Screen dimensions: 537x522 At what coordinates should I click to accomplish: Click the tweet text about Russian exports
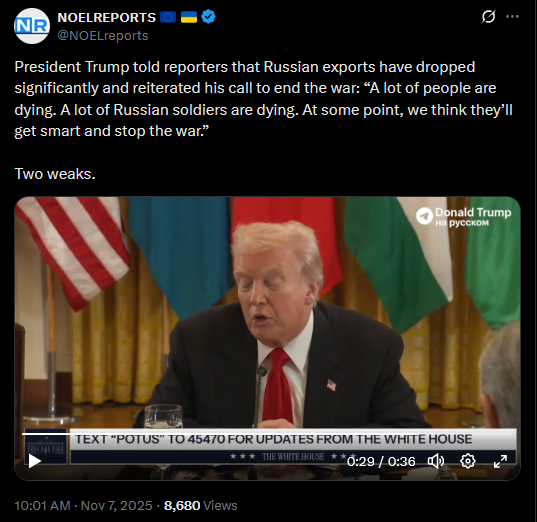pos(263,99)
